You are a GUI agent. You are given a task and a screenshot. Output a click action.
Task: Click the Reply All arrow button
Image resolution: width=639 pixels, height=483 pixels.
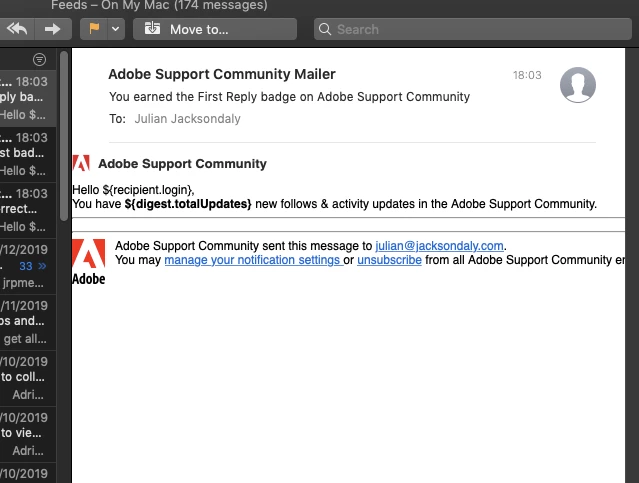tap(17, 29)
